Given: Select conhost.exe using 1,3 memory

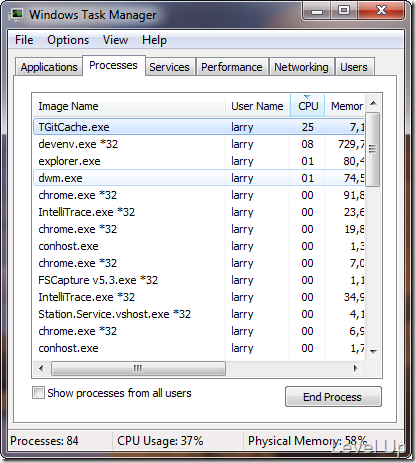Looking at the screenshot, I should 199,246.
